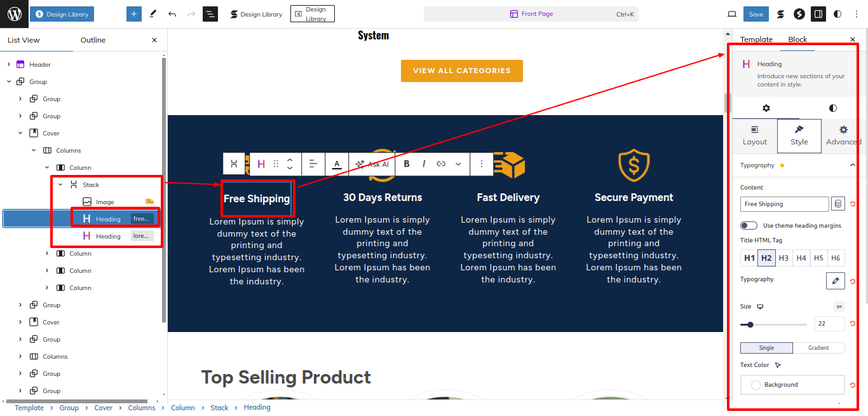868x416 pixels.
Task: Open More formatting dropdown arrow in block toolbar
Action: point(458,164)
